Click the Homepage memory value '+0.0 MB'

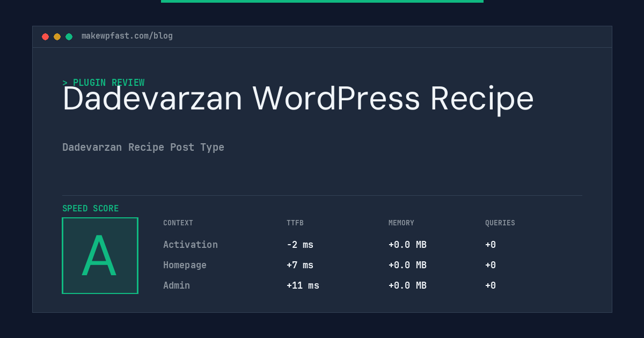pos(407,265)
